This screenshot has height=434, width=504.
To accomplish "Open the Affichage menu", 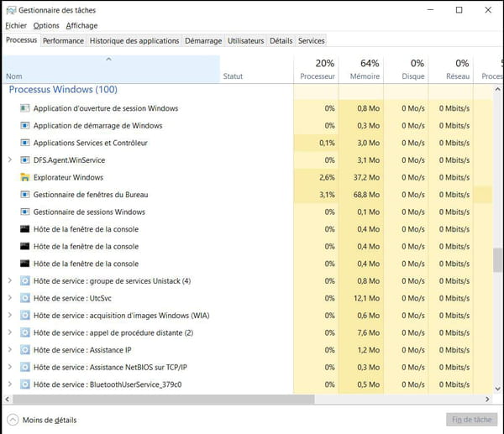I will point(82,26).
